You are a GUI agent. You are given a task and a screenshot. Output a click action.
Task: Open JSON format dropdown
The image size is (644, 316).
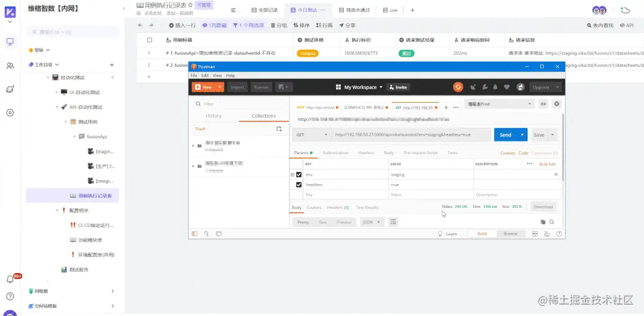[372, 222]
